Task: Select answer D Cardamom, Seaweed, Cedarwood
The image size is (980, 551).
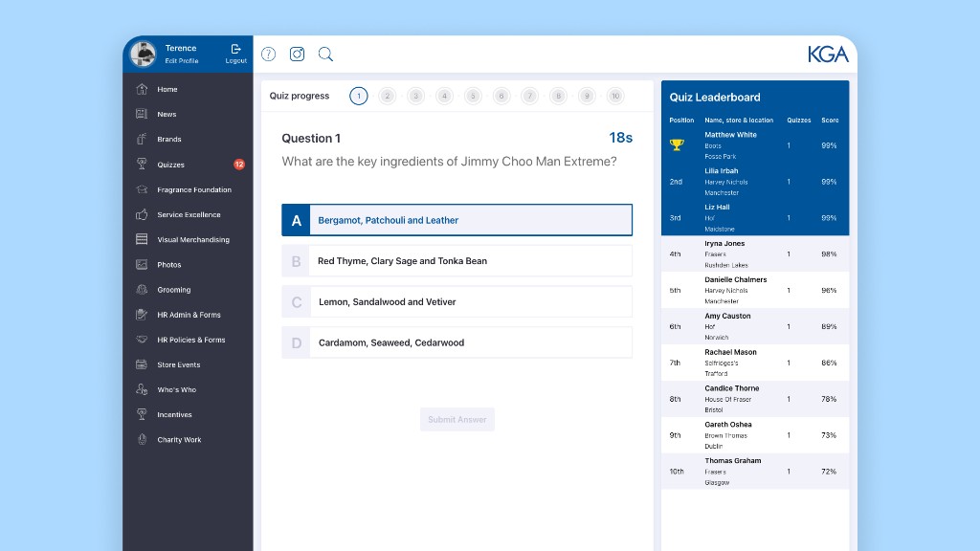Action: coord(457,342)
